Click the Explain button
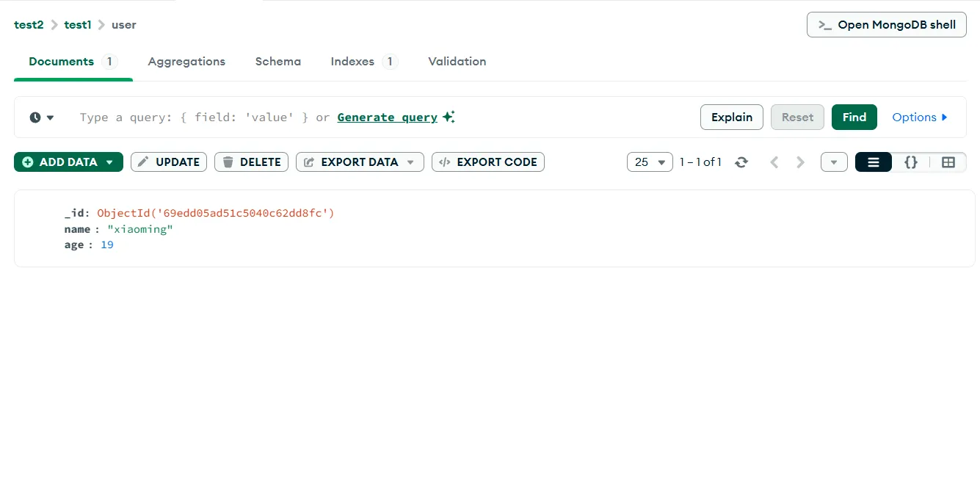The width and height of the screenshot is (980, 503). point(732,117)
